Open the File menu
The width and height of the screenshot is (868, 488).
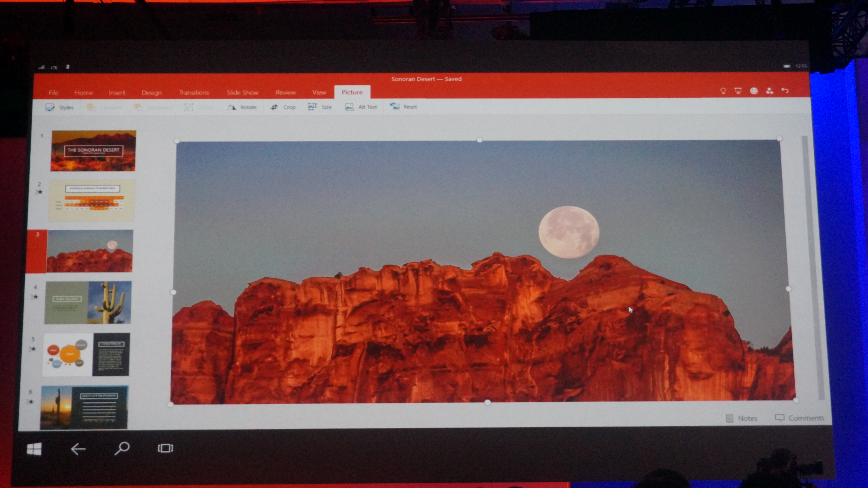pyautogui.click(x=53, y=92)
